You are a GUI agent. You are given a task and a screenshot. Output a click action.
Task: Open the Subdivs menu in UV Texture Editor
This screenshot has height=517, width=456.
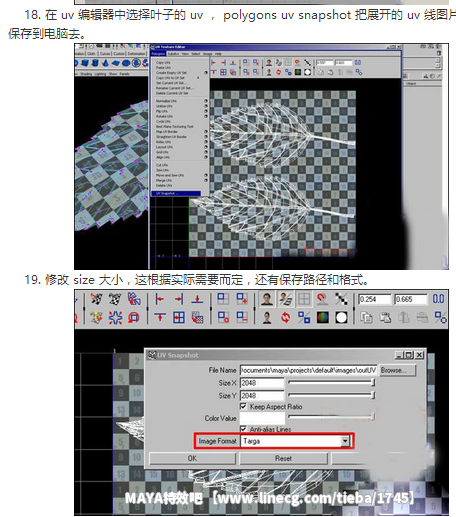click(x=173, y=53)
